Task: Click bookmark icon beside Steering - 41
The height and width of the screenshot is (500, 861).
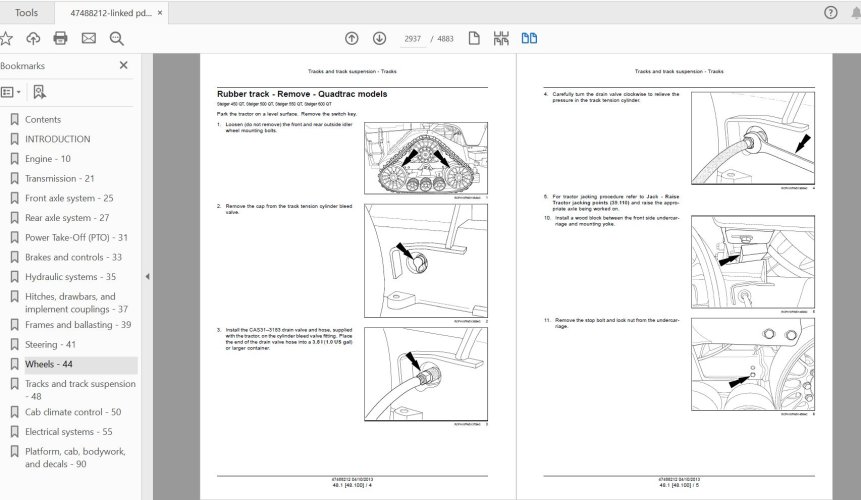Action: click(15, 345)
